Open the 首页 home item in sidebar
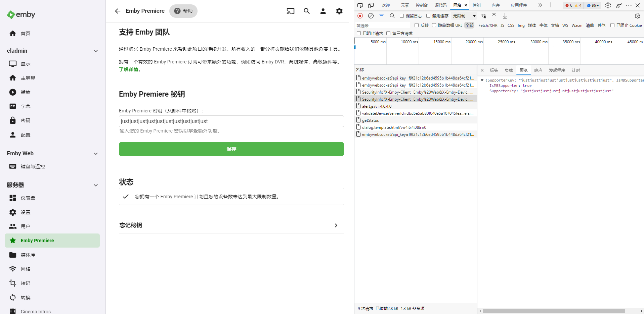The height and width of the screenshot is (314, 644). (x=52, y=34)
